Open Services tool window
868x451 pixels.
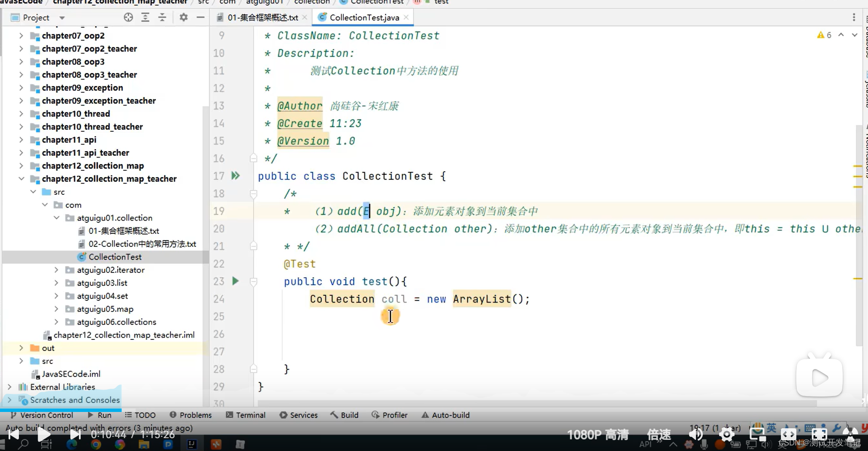299,415
